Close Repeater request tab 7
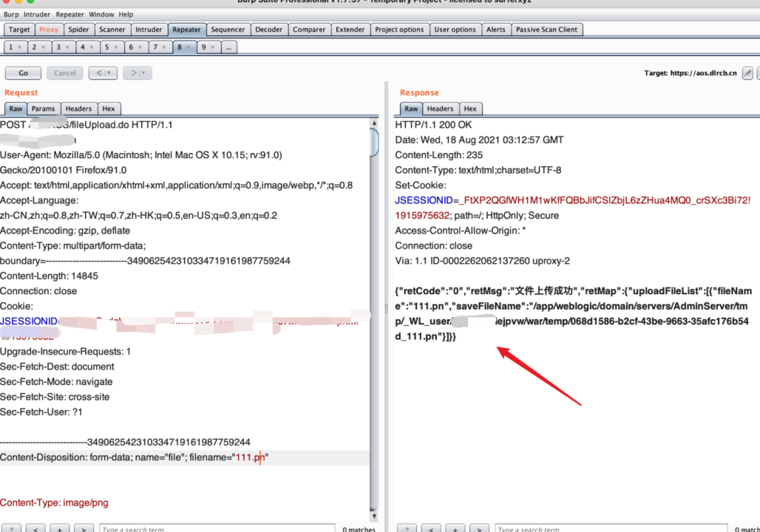 point(164,47)
